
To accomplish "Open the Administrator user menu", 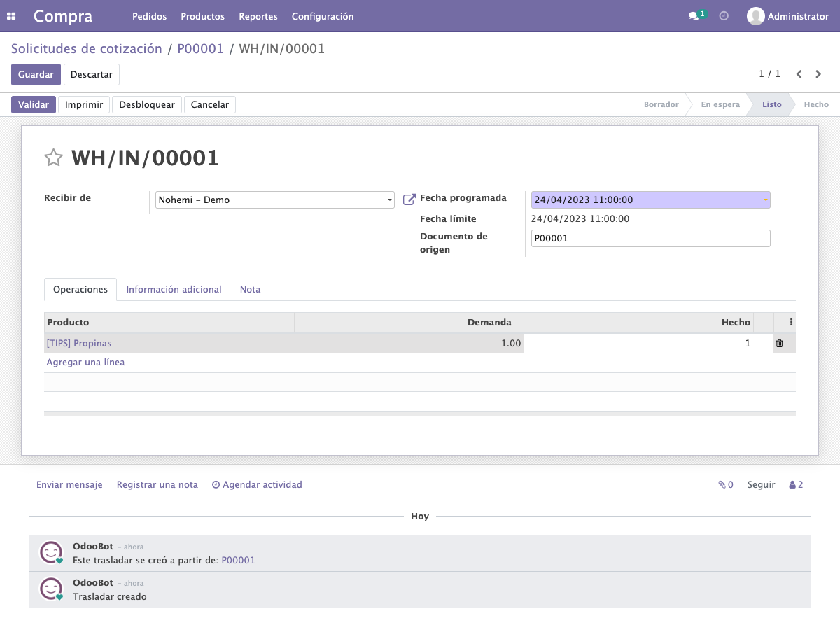I will (x=787, y=16).
